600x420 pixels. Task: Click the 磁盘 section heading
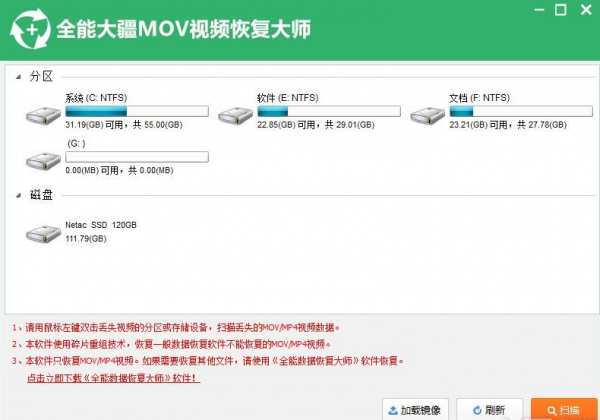41,195
